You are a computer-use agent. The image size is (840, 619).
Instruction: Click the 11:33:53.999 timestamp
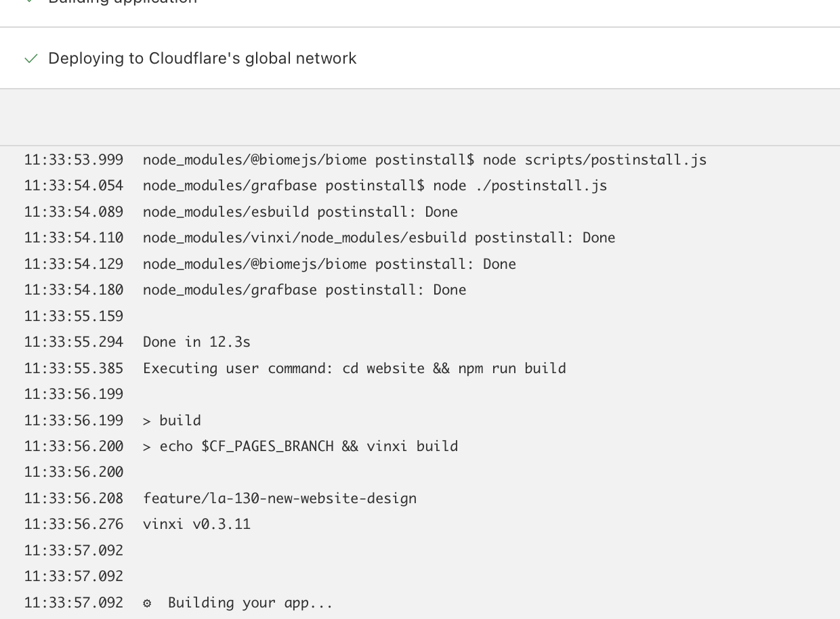(x=74, y=160)
